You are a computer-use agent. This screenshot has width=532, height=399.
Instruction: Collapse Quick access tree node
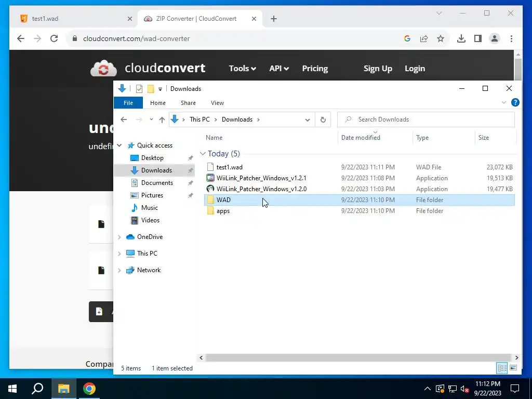[119, 145]
